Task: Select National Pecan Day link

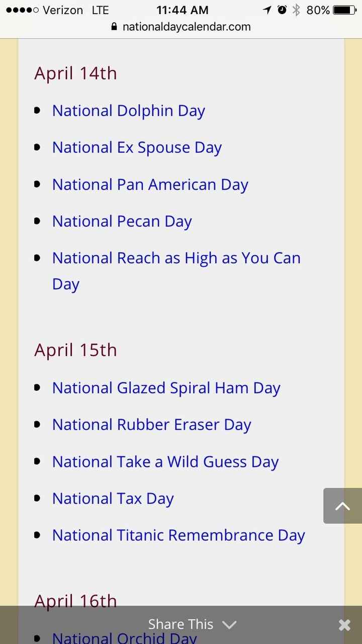Action: [122, 221]
